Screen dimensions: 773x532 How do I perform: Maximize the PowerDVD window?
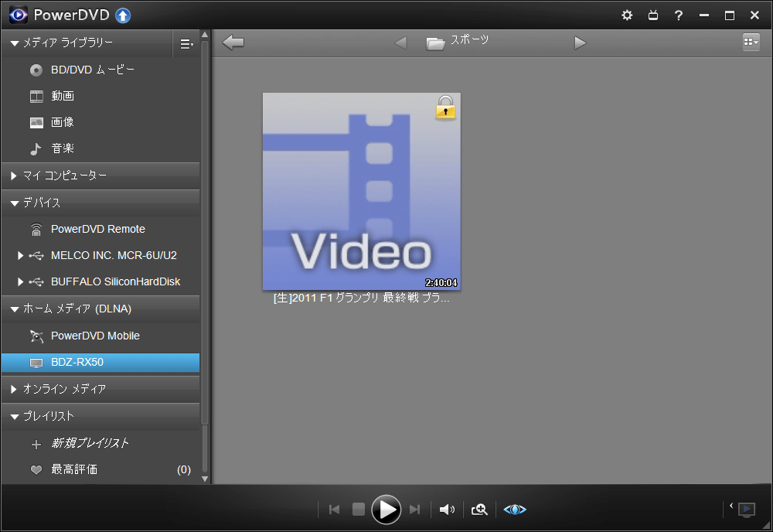(x=730, y=15)
